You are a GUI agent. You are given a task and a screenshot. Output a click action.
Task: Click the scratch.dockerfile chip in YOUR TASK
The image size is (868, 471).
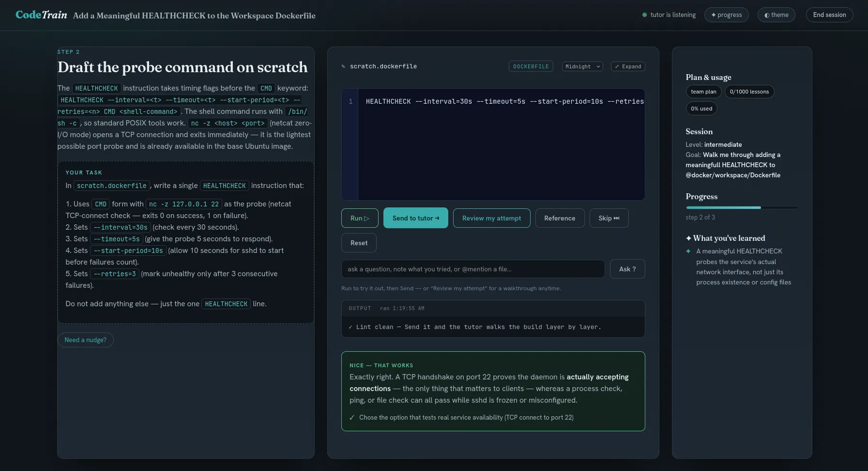click(112, 186)
